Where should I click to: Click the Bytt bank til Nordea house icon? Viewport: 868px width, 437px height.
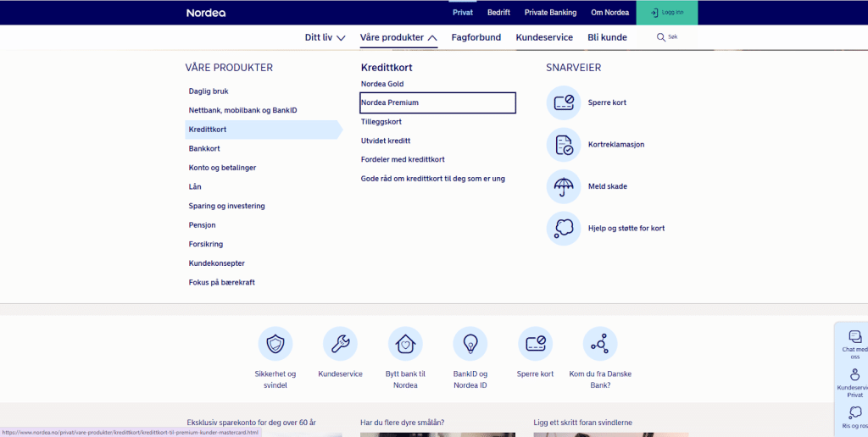pos(405,344)
